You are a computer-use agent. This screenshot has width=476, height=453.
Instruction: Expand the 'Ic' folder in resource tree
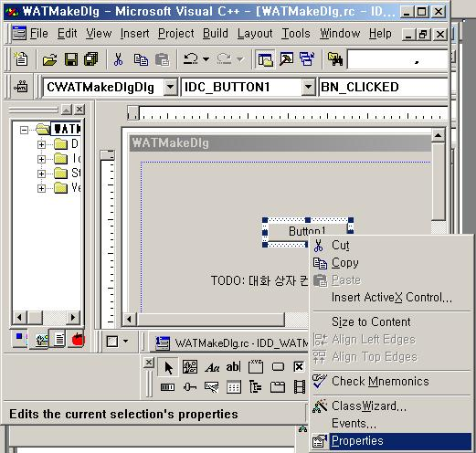41,159
